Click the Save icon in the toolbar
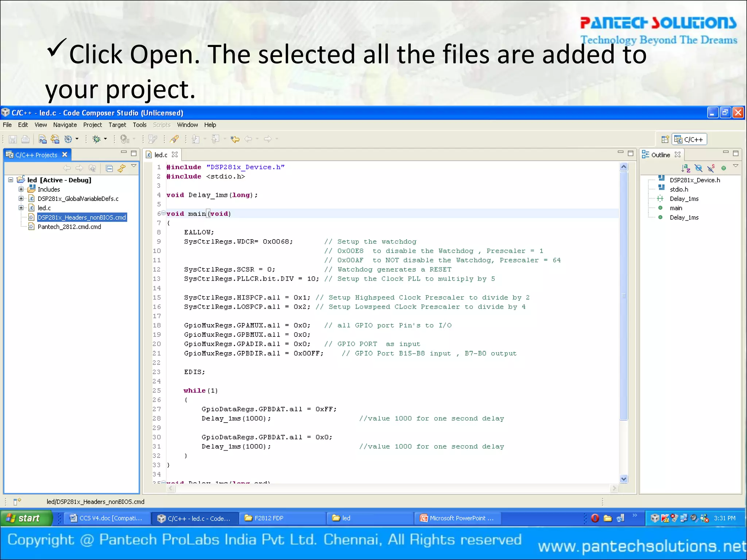This screenshot has height=560, width=747. tap(13, 139)
